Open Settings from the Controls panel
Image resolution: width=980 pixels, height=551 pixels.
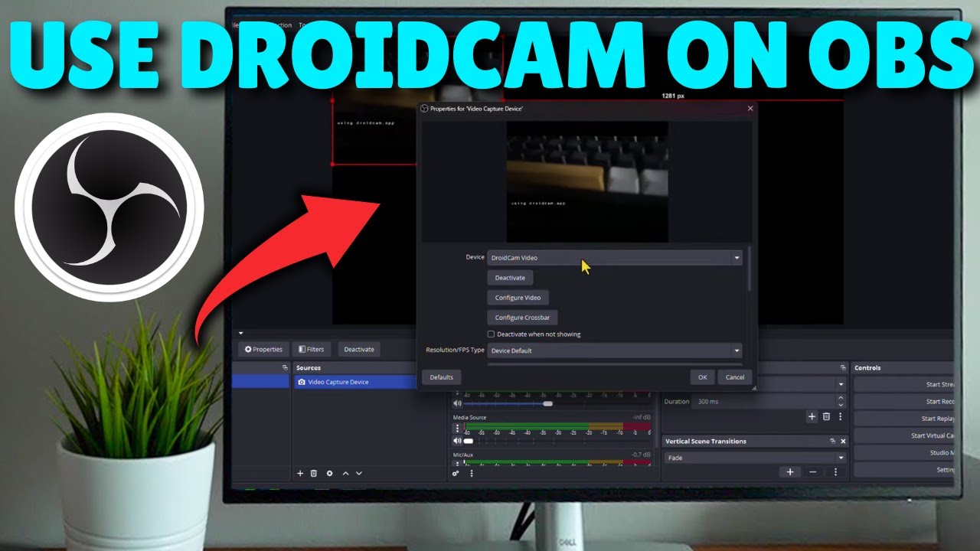tap(904, 470)
